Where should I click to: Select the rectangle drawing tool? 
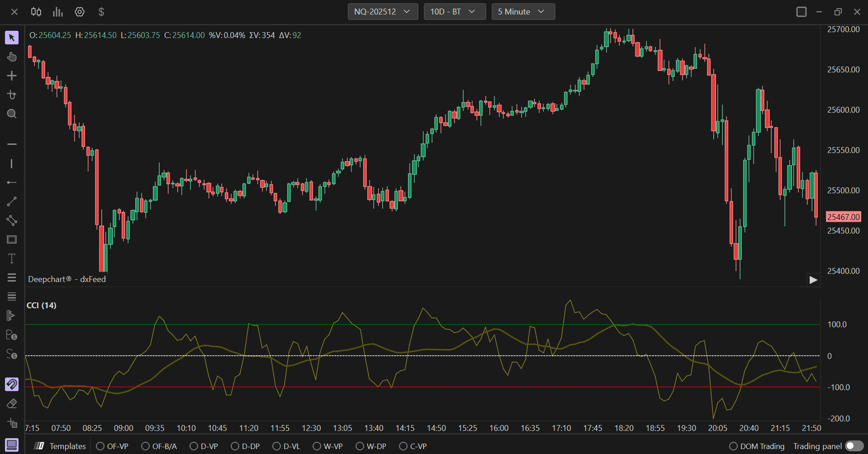(x=12, y=239)
